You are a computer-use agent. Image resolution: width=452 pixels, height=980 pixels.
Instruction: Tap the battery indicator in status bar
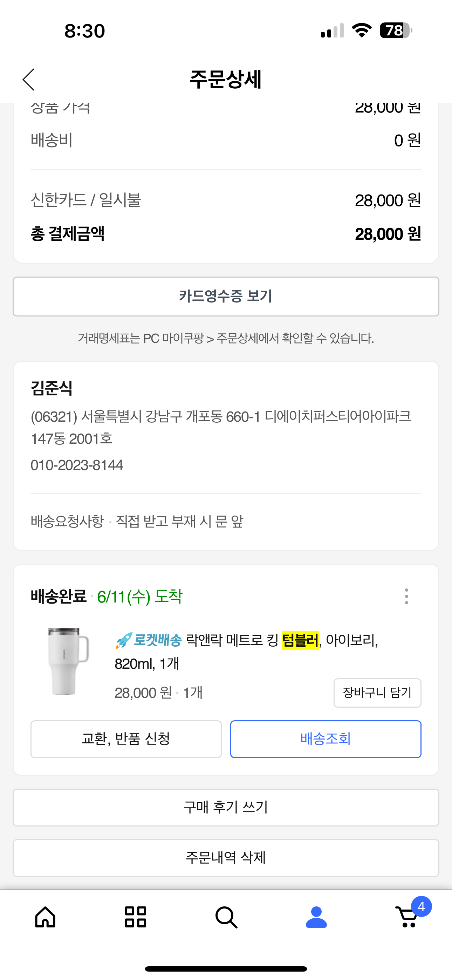(396, 30)
